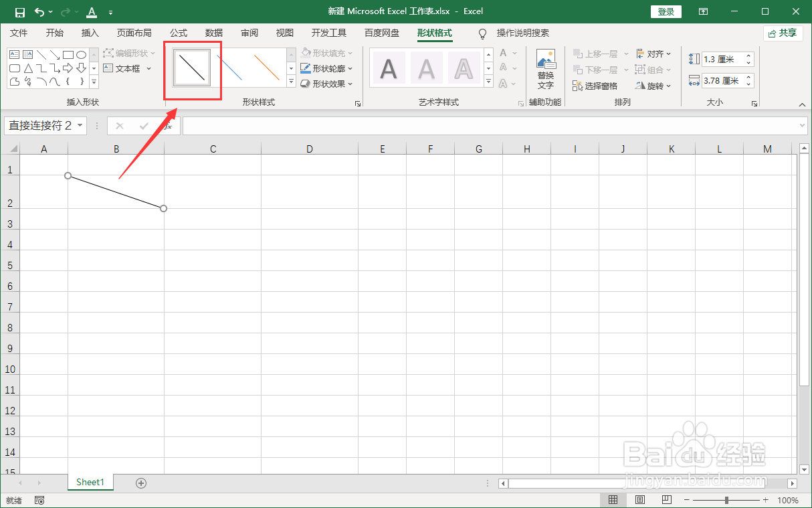Pick the freeform shape tool

tap(14, 82)
